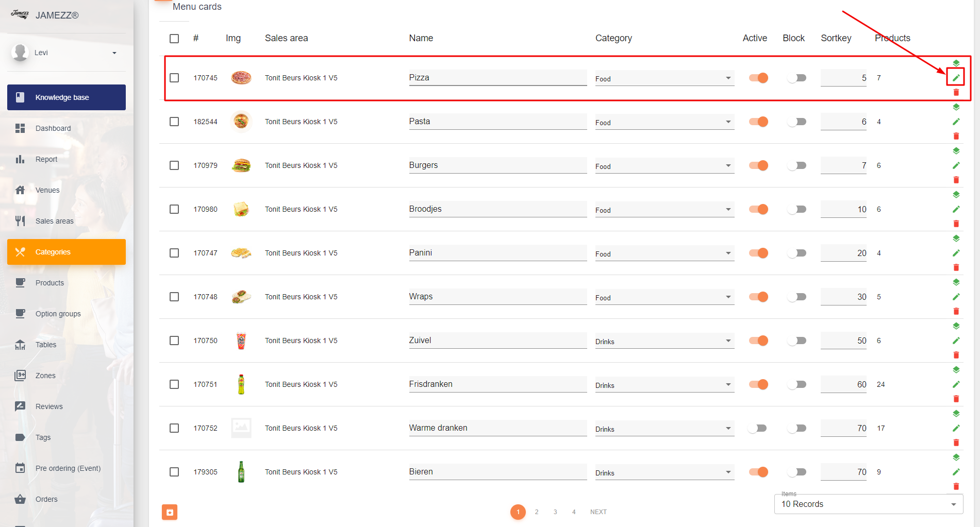Click the Frisdranken bottle thumbnail
The width and height of the screenshot is (980, 527).
(x=241, y=384)
